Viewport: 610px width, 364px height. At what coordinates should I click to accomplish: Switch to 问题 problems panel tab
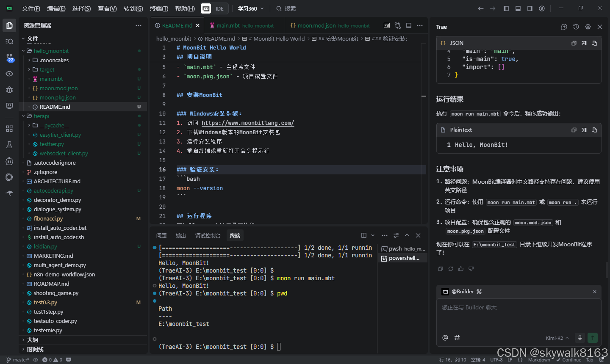click(x=161, y=236)
